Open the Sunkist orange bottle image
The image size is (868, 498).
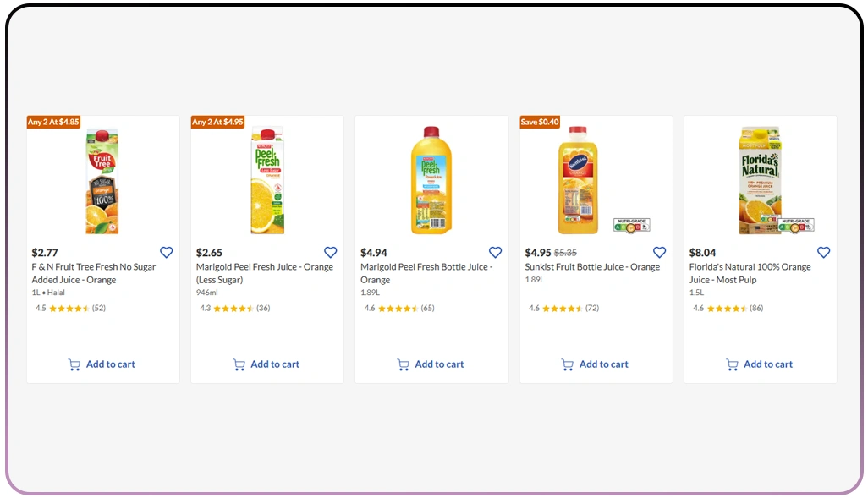click(x=578, y=181)
